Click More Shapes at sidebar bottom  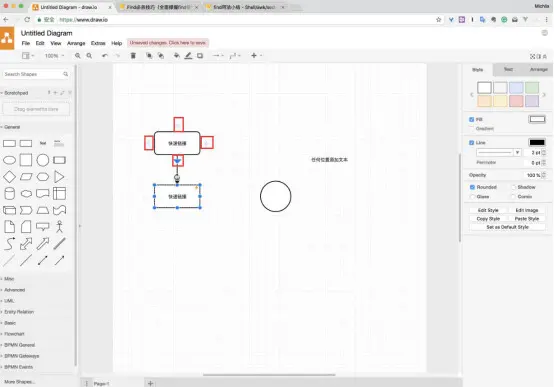point(19,382)
